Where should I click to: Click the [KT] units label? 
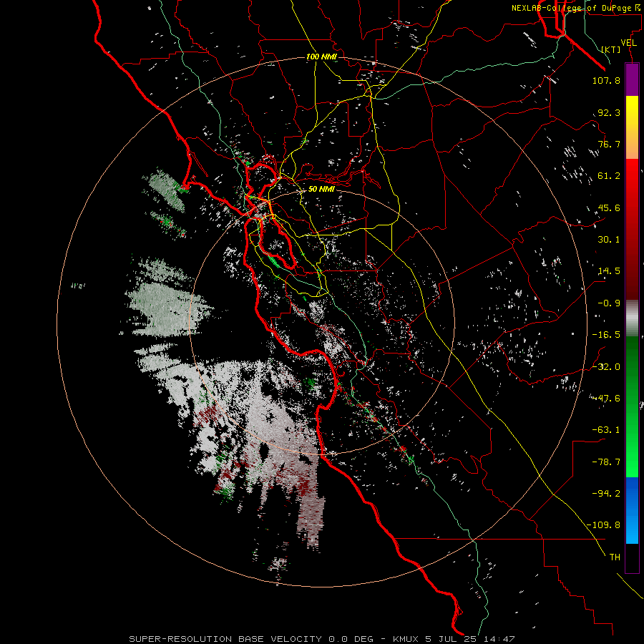(x=611, y=49)
